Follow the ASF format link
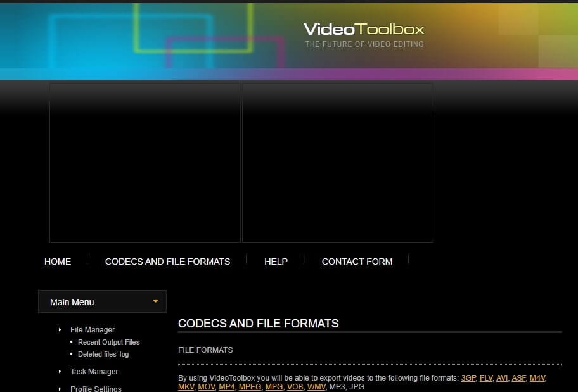The height and width of the screenshot is (392, 578). 518,378
